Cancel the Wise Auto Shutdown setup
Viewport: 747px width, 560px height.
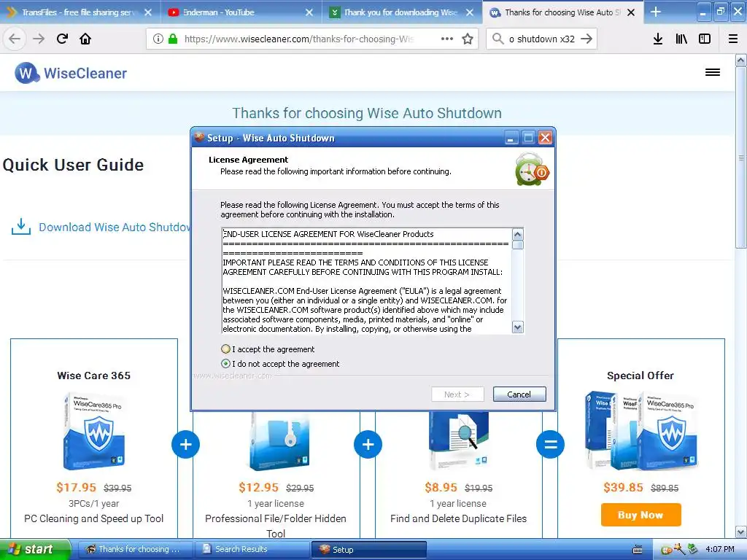pos(519,394)
